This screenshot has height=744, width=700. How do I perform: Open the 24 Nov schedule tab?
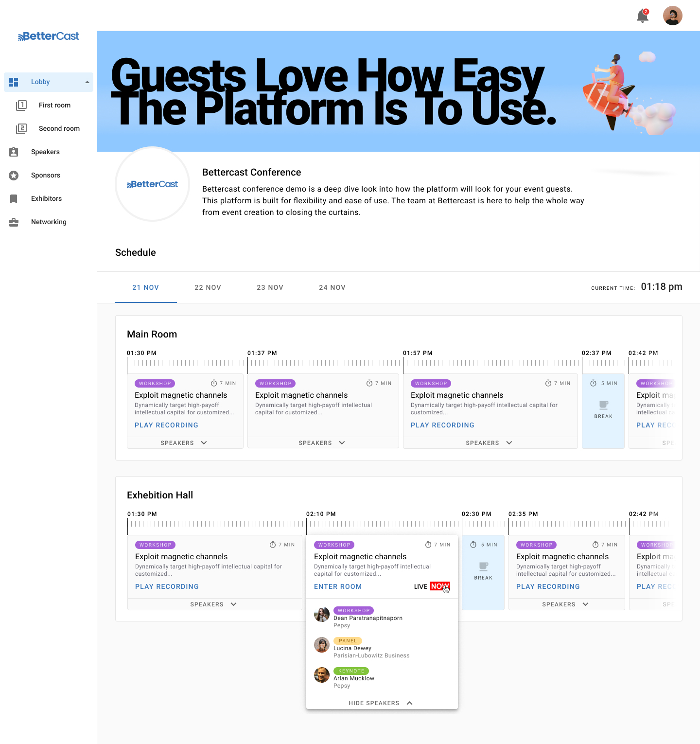coord(332,287)
